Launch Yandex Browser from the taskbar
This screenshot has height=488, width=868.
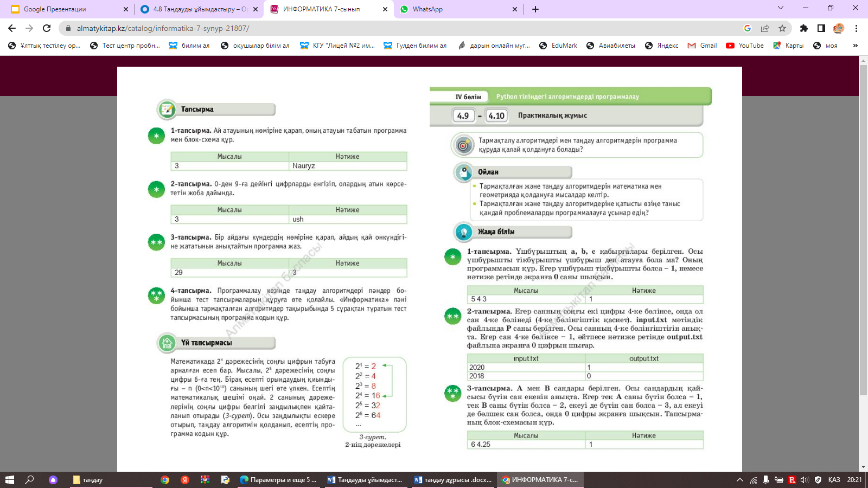[x=185, y=480]
